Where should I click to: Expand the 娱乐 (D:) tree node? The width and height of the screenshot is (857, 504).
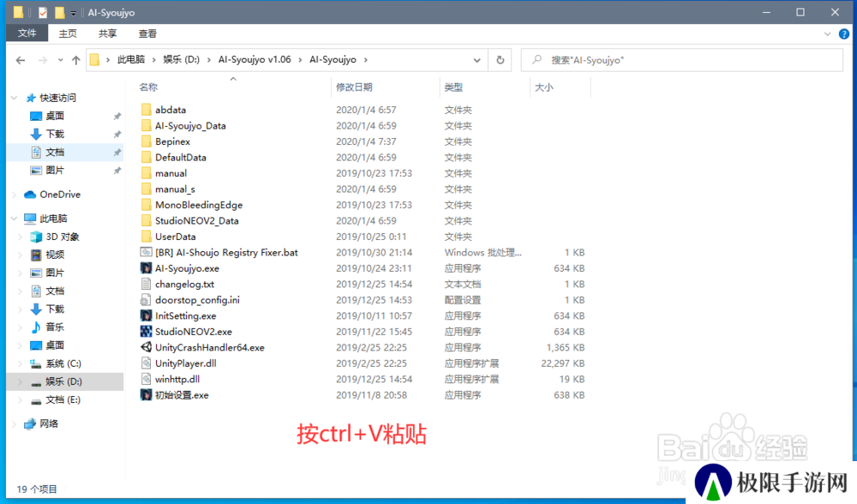(x=21, y=381)
